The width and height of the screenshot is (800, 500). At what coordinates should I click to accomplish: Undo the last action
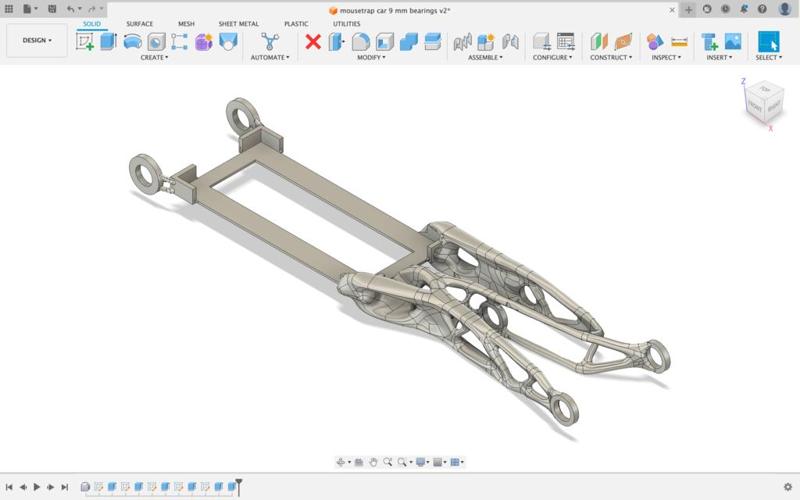point(72,9)
